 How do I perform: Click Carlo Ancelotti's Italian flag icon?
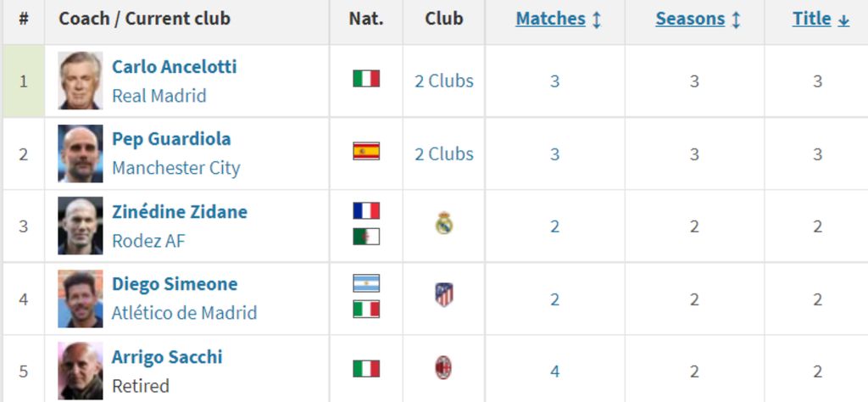click(366, 79)
